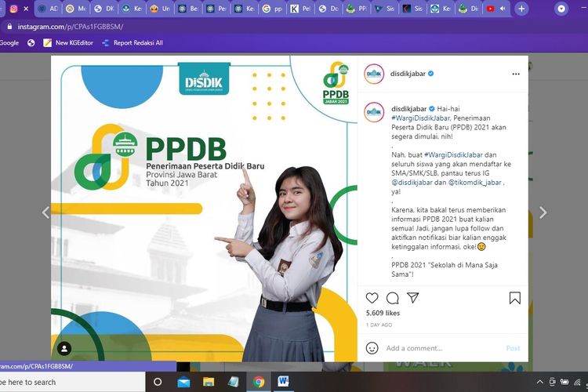Screen dimensions: 588x392
Task: Share the post via paper plane icon
Action: (413, 298)
